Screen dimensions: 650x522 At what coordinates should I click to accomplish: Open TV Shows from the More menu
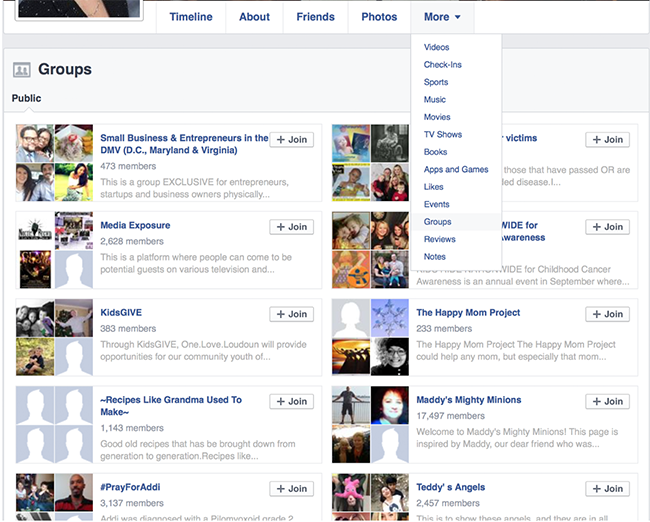coord(442,134)
